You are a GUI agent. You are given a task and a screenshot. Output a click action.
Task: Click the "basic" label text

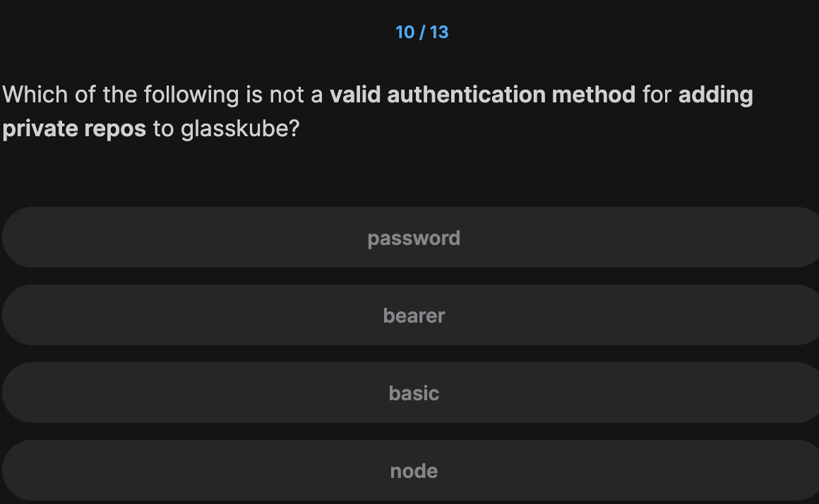pos(414,393)
